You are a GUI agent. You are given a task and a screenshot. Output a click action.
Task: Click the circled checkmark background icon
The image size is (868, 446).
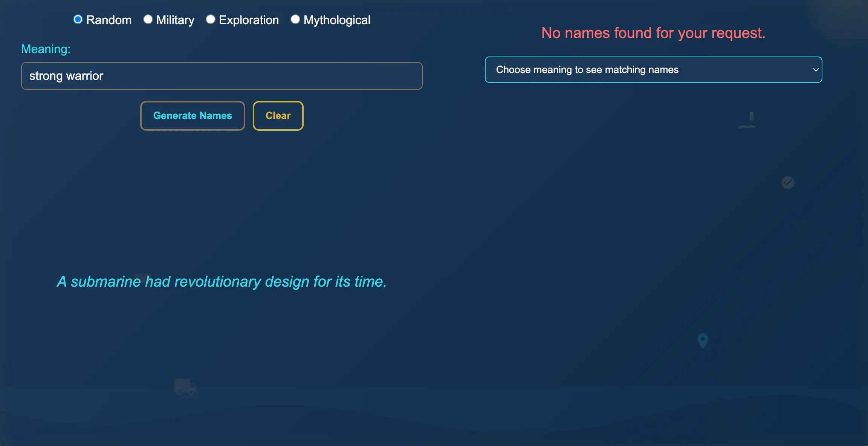(787, 183)
